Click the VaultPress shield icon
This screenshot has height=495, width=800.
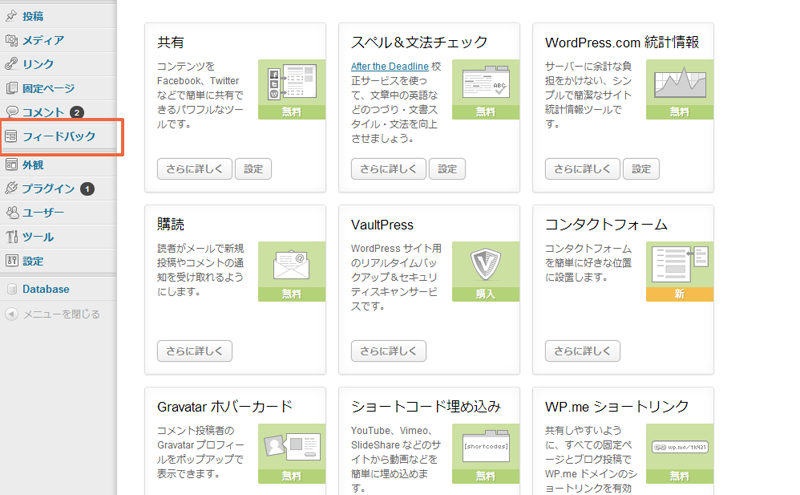point(486,264)
